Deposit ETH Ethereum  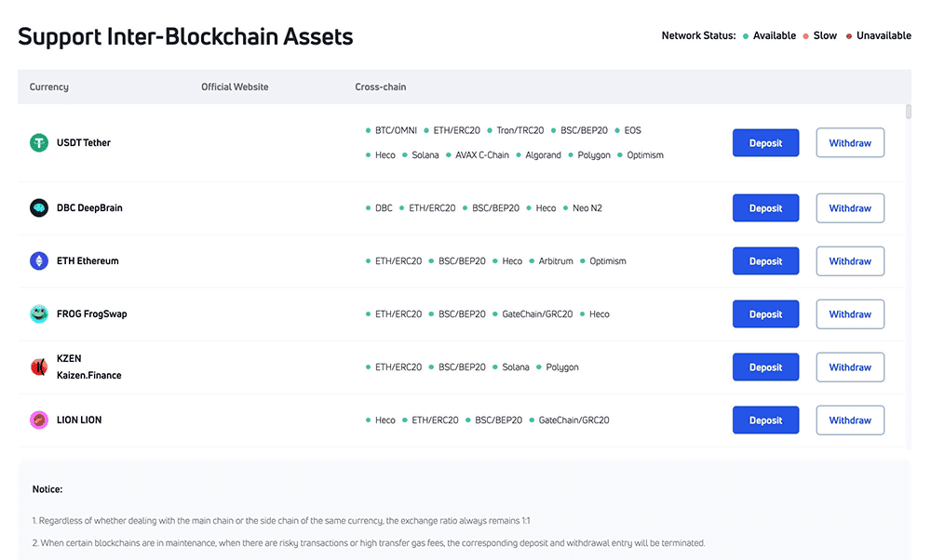(765, 261)
